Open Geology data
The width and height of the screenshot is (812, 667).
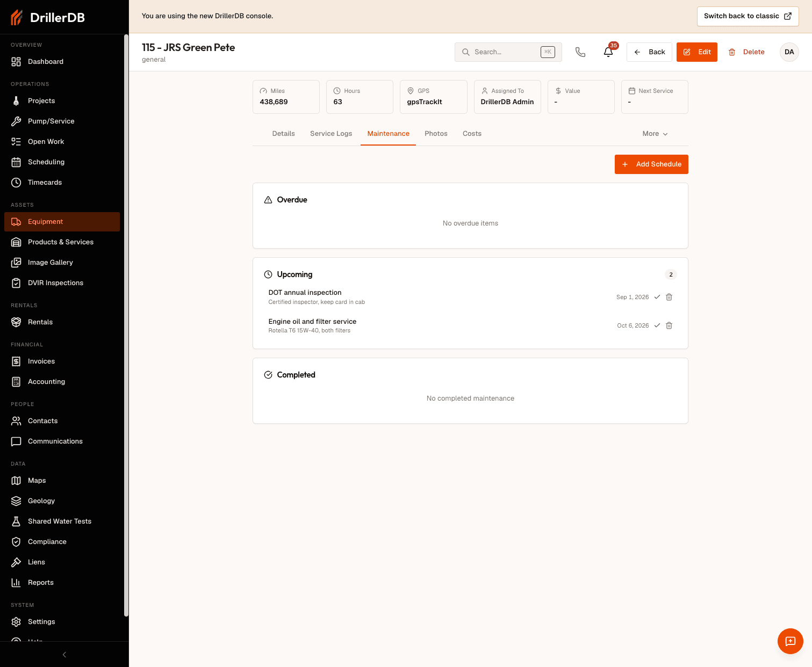pos(62,501)
